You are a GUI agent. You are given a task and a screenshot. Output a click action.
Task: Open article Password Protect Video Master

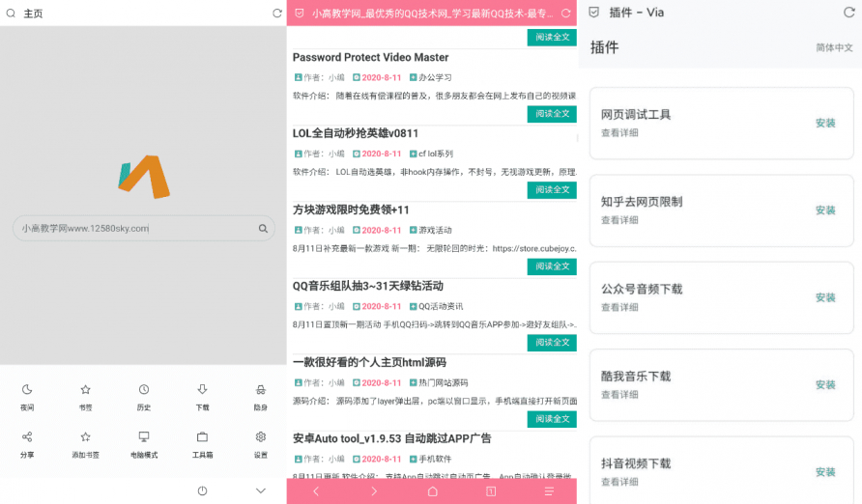[x=370, y=57]
